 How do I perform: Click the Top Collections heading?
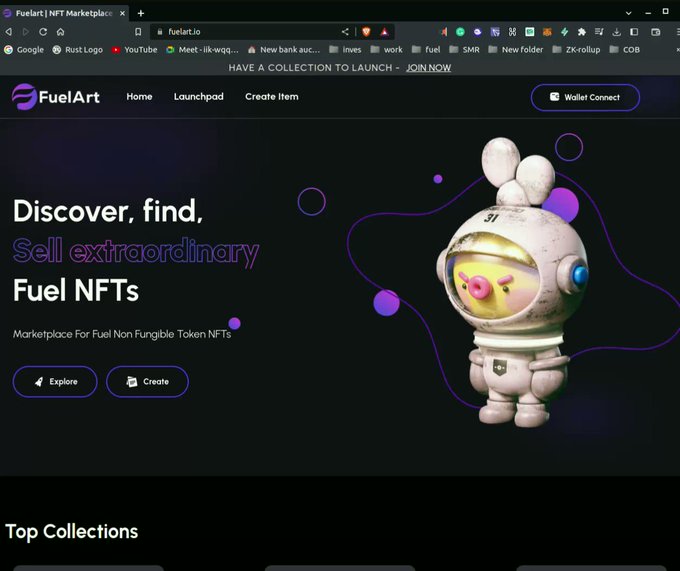(x=72, y=532)
